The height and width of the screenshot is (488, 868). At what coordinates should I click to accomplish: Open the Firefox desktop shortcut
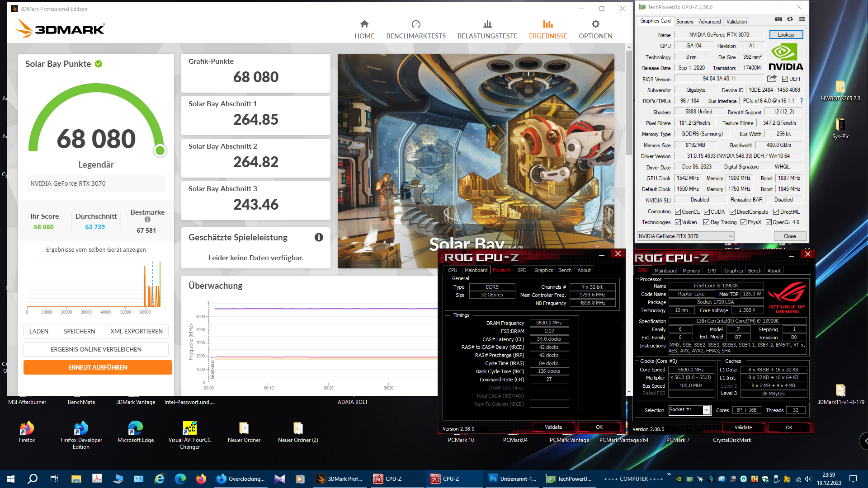tap(27, 432)
